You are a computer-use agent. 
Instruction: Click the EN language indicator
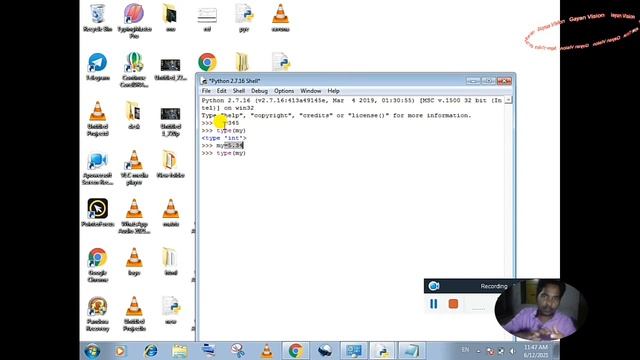coord(465,350)
